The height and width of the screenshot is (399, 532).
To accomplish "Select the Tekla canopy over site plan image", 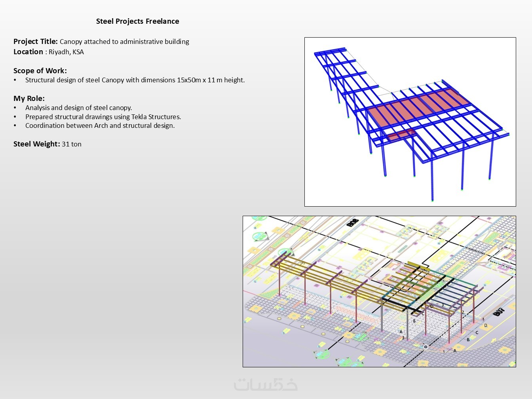I will tap(379, 291).
